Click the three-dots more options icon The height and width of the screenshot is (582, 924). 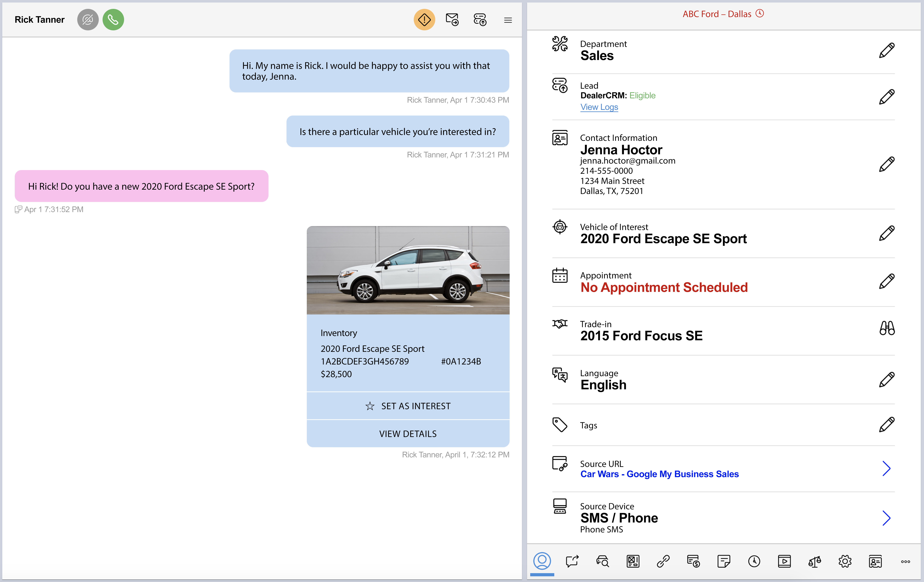[906, 562]
